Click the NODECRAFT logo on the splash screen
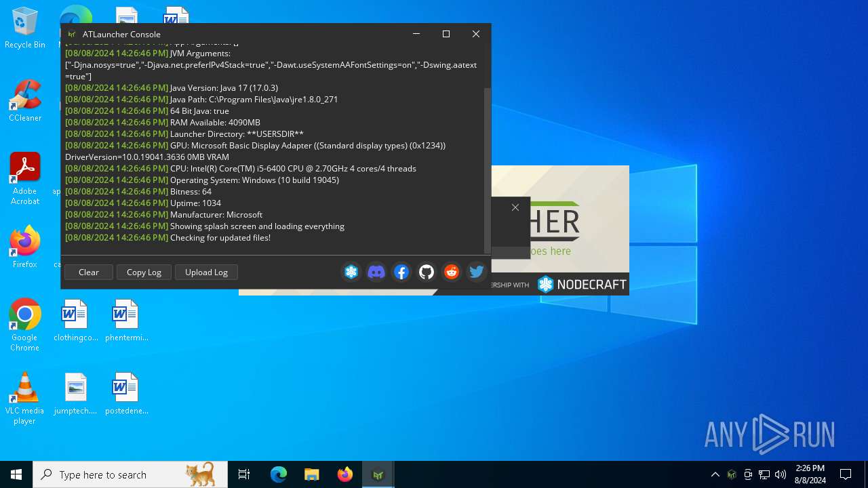The image size is (868, 488). tap(582, 284)
